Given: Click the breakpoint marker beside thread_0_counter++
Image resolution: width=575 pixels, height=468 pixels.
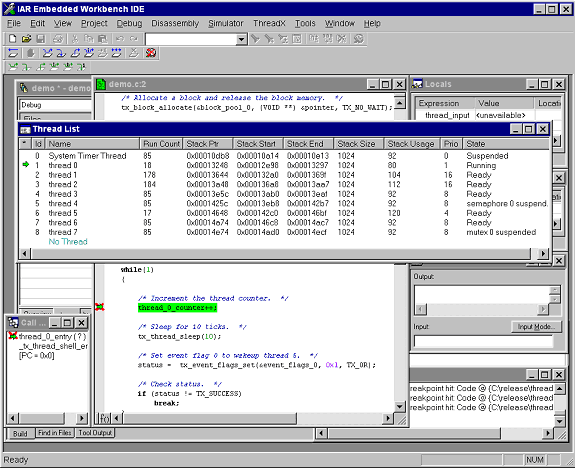Looking at the screenshot, I should (100, 307).
